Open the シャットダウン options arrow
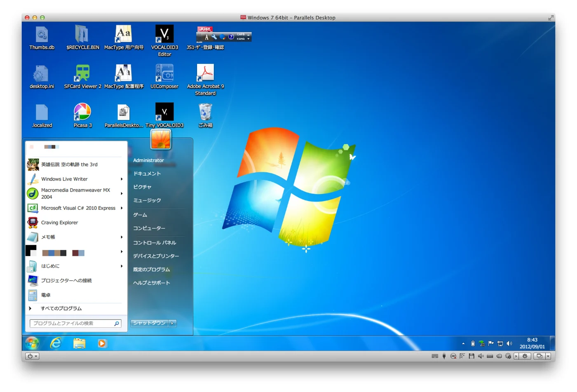Screen dimensions: 577x392 click(x=172, y=323)
